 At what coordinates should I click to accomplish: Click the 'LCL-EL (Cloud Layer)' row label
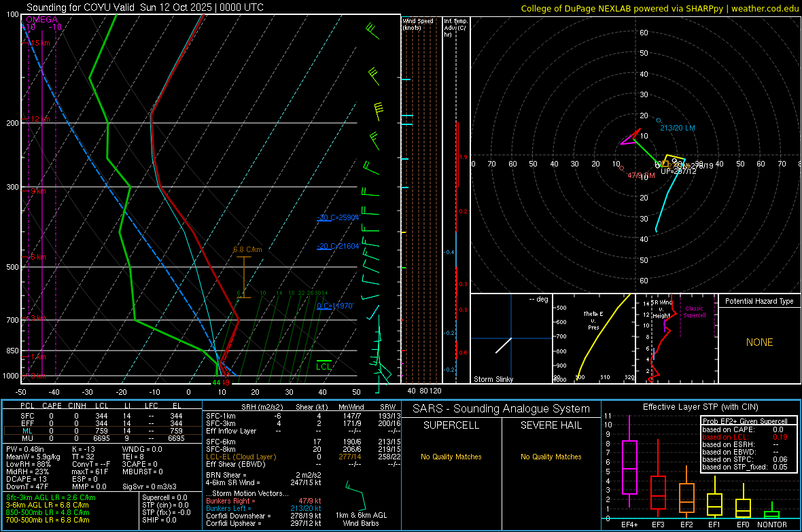[241, 457]
